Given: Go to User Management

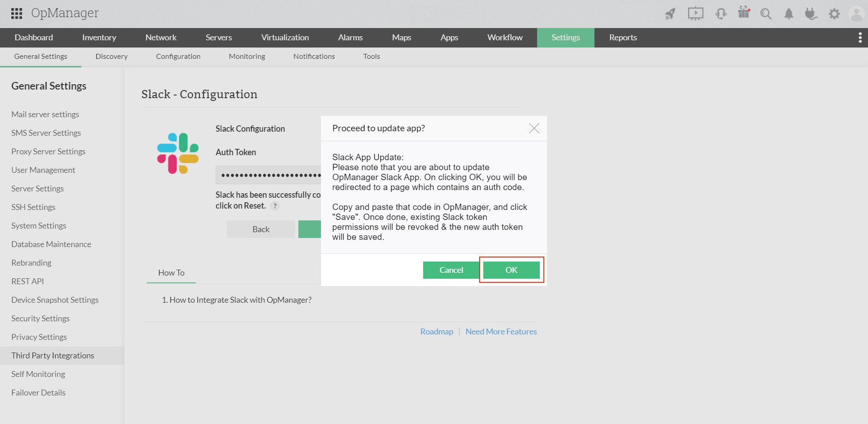Looking at the screenshot, I should point(43,170).
